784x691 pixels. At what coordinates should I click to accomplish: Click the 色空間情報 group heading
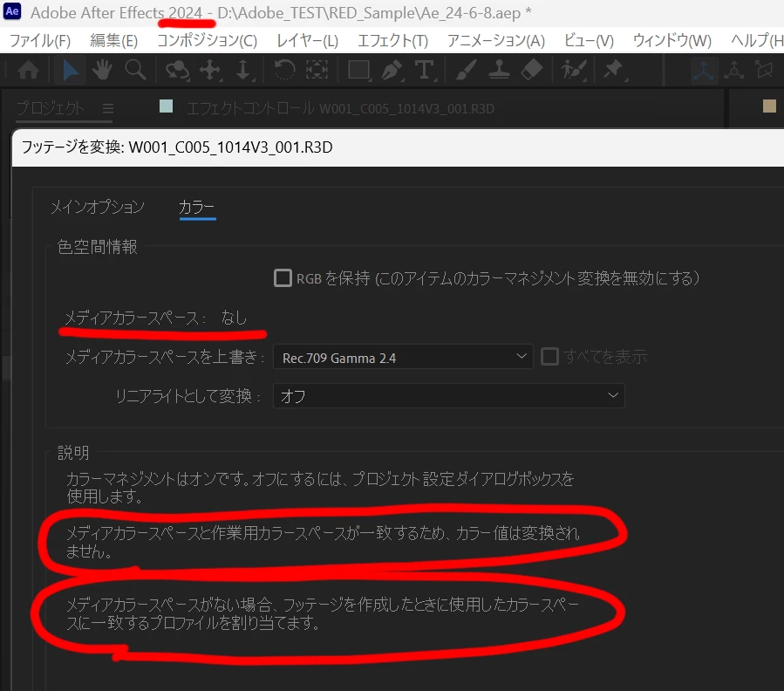tap(97, 247)
